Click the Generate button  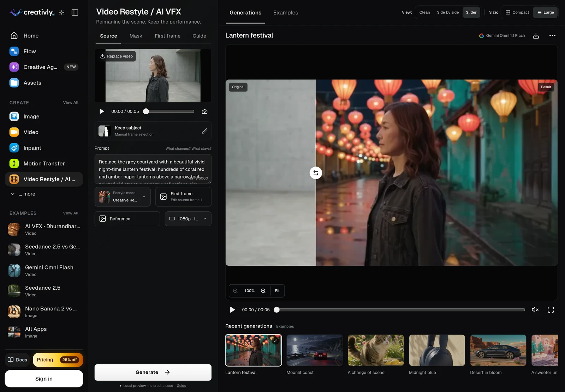[x=153, y=372]
